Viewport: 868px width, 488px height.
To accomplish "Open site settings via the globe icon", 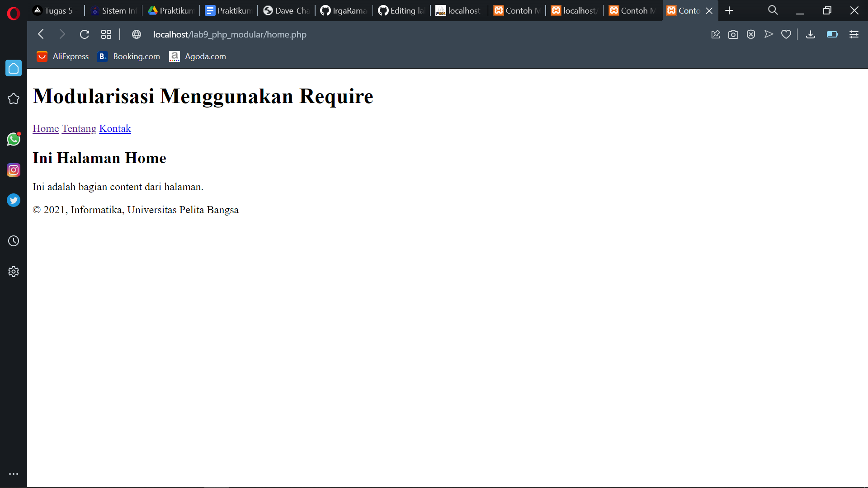I will (136, 34).
